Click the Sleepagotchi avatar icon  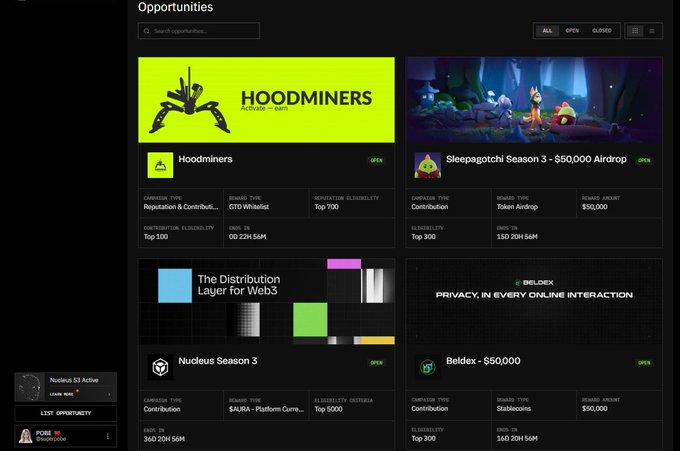(x=428, y=165)
